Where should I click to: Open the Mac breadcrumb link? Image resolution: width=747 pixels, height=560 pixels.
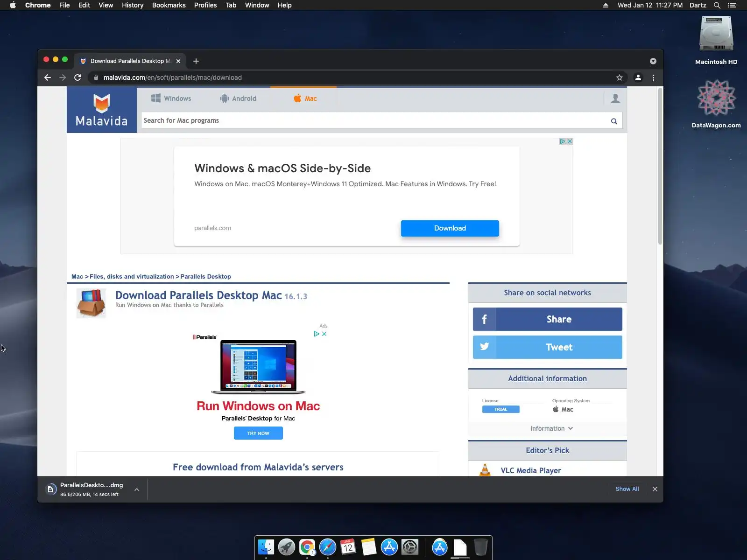point(77,277)
